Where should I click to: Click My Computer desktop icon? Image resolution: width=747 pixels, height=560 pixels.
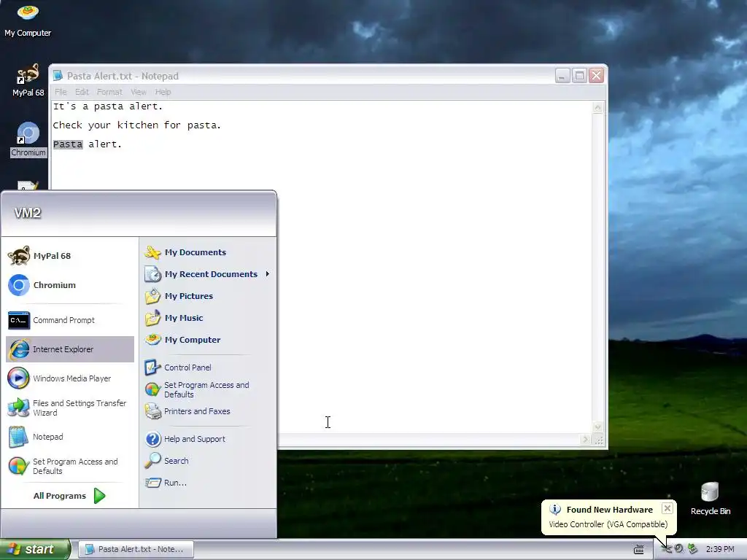point(28,20)
